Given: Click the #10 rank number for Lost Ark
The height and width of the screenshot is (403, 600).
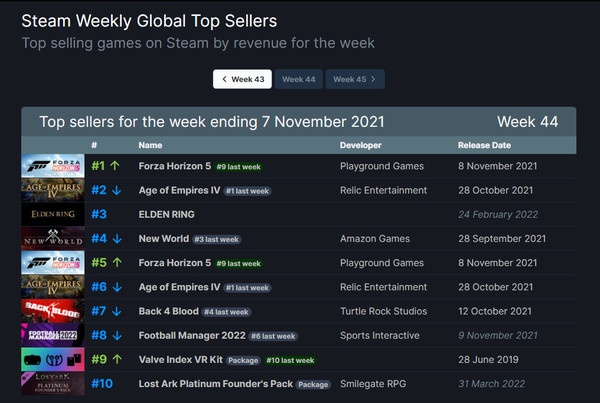Looking at the screenshot, I should coord(102,383).
